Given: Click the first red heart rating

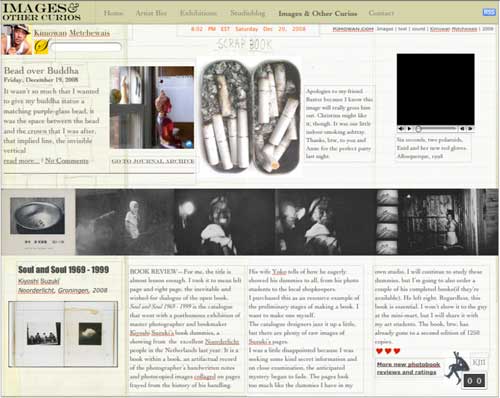Looking at the screenshot, I should [x=379, y=351].
